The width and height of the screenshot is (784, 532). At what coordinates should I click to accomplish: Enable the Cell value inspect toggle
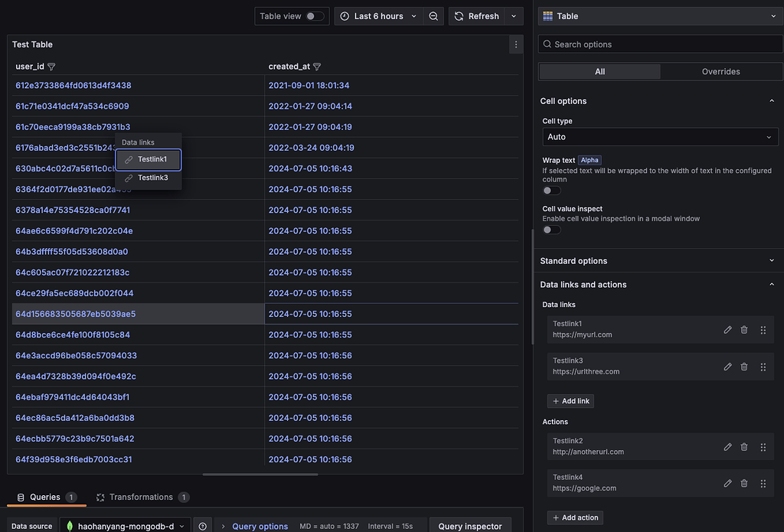pyautogui.click(x=551, y=229)
